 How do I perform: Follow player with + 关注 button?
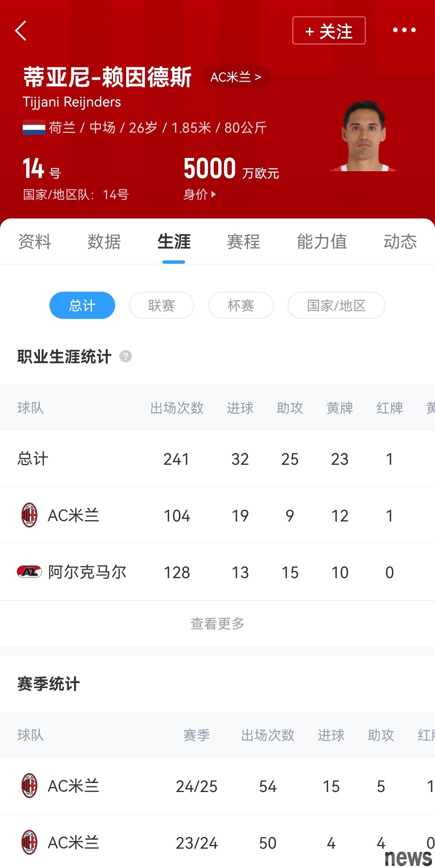tap(329, 31)
